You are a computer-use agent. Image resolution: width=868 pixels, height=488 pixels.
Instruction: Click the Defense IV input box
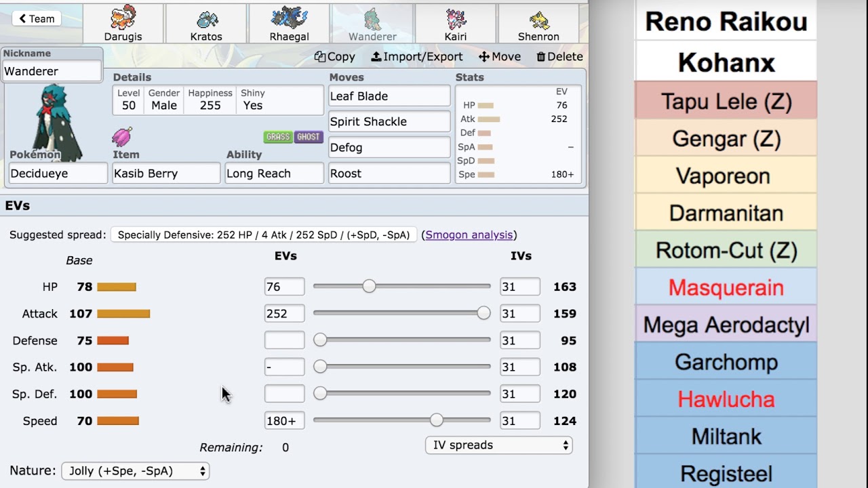[520, 340]
